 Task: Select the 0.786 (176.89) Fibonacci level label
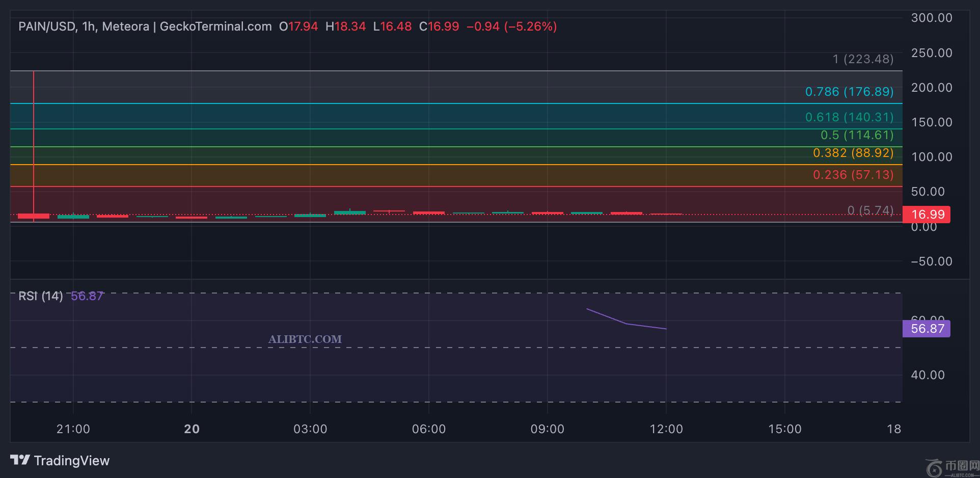tap(849, 92)
